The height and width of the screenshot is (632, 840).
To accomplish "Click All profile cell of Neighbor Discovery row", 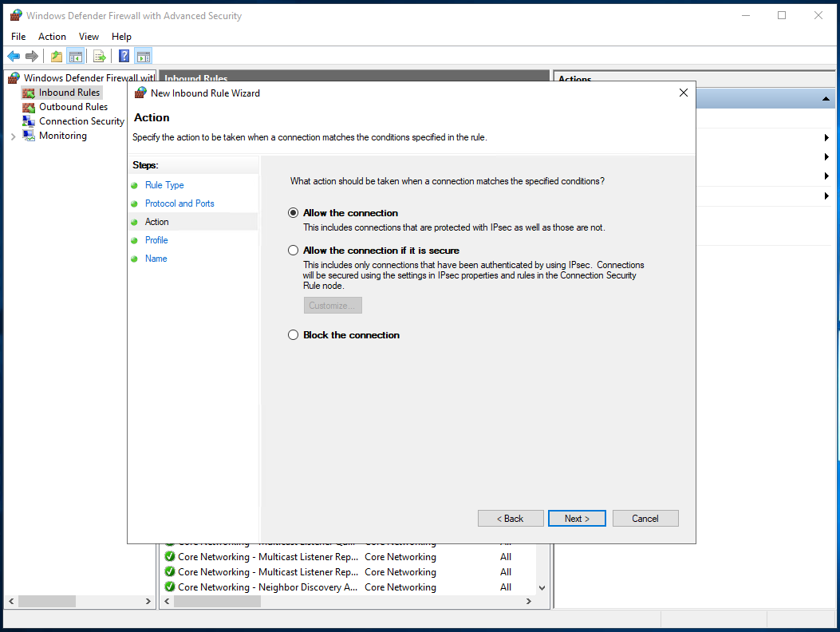I will (x=506, y=587).
